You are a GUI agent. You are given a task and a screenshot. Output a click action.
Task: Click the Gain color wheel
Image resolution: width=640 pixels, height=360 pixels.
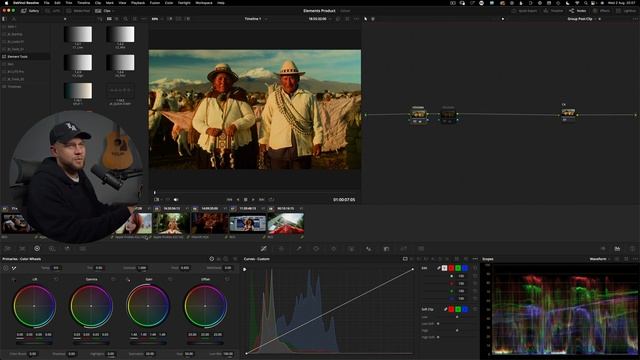(148, 306)
